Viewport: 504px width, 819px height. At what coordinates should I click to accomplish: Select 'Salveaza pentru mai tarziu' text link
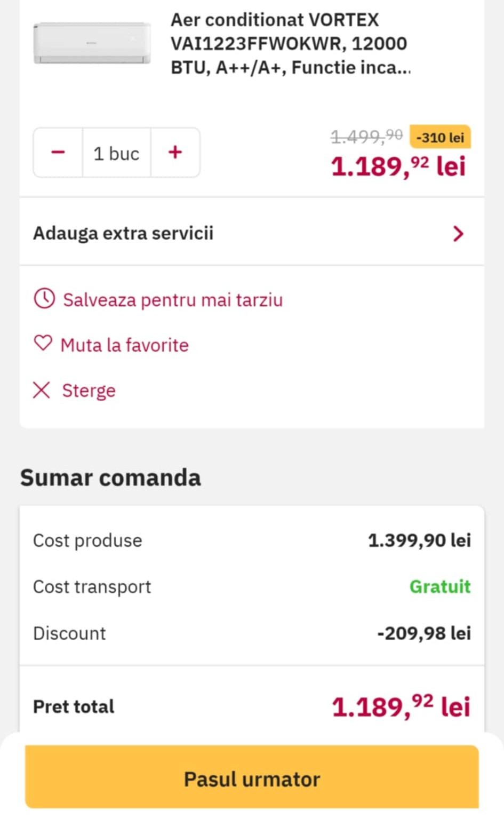coord(173,300)
